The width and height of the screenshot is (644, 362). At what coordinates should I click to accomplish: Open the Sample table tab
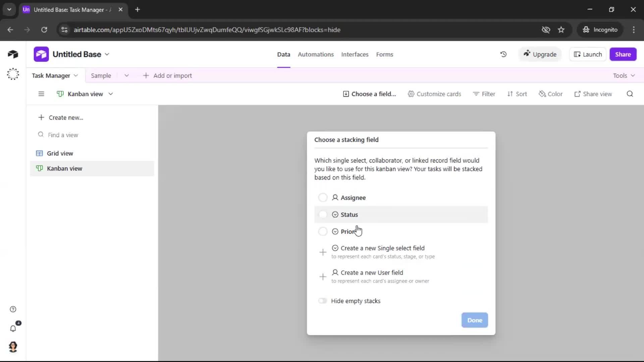pyautogui.click(x=101, y=75)
